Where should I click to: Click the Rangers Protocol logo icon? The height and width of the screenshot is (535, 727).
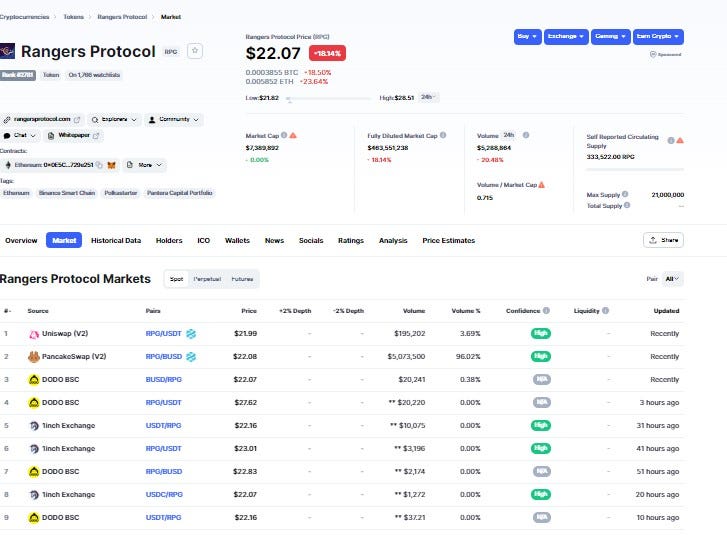click(7, 51)
